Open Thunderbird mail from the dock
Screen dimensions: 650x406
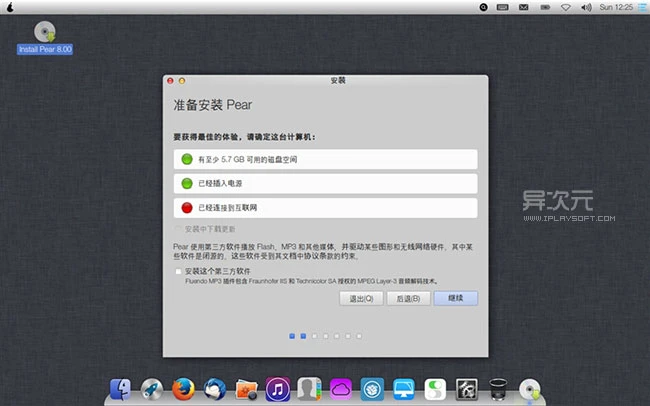coord(215,389)
